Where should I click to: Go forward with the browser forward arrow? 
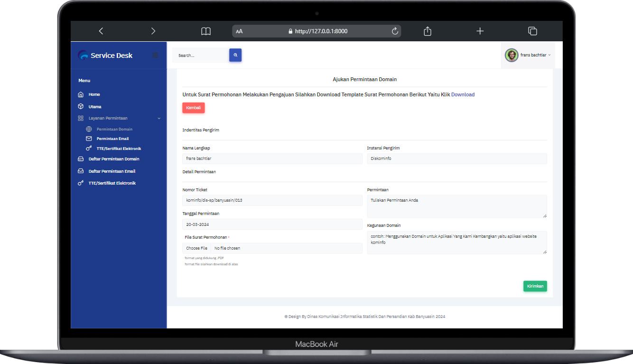153,31
